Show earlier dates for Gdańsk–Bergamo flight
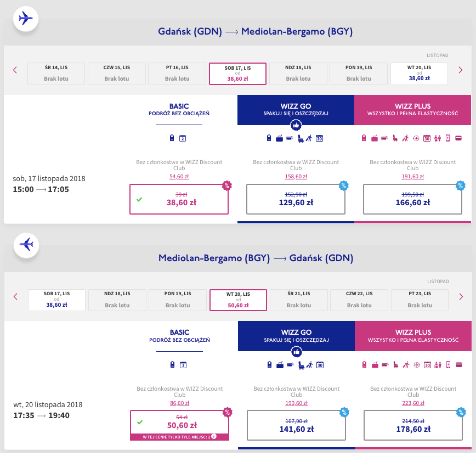This screenshot has width=476, height=456. (15, 70)
